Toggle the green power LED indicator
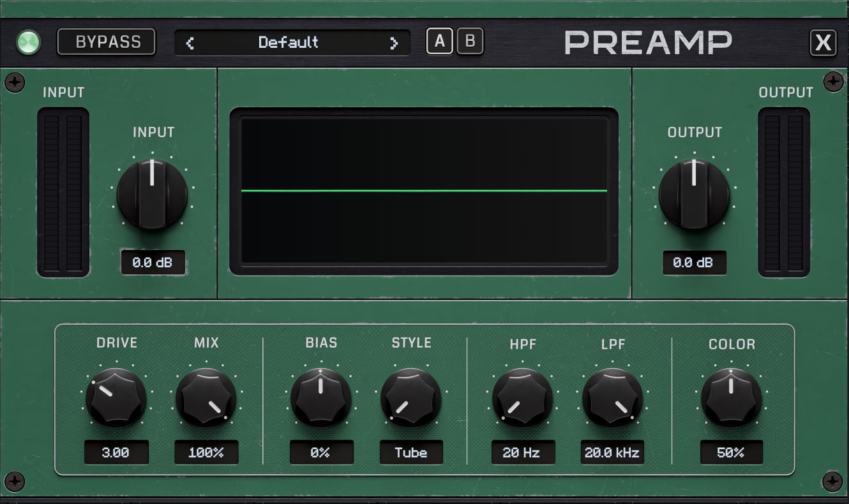Viewport: 849px width, 504px height. (x=29, y=43)
